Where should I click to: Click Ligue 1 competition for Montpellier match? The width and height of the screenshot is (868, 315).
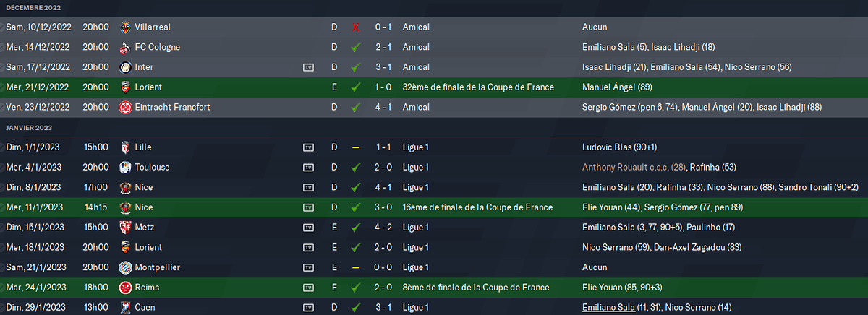pyautogui.click(x=416, y=267)
